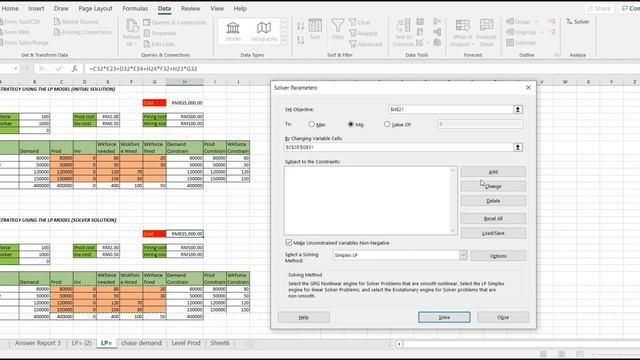Click the Edit Links icon
This screenshot has width=640, height=360.
(x=147, y=44)
